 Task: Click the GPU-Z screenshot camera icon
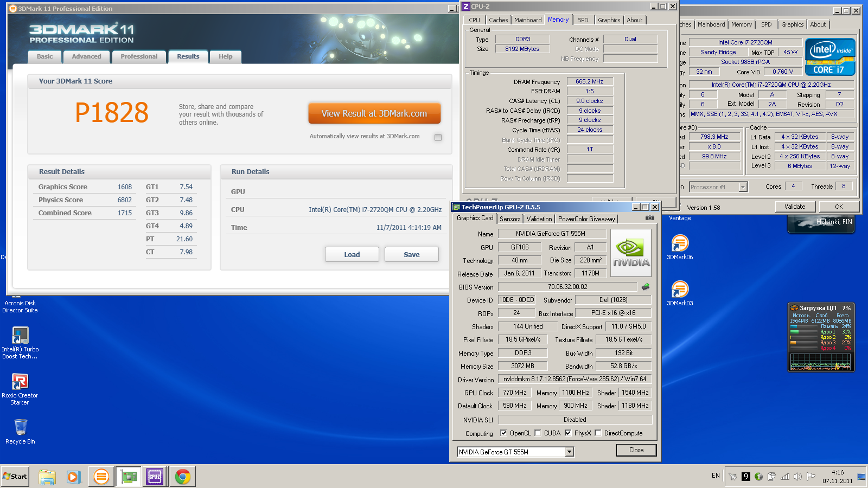pyautogui.click(x=649, y=218)
